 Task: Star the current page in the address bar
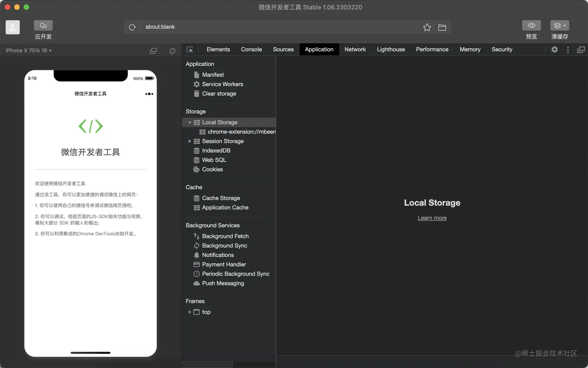427,27
